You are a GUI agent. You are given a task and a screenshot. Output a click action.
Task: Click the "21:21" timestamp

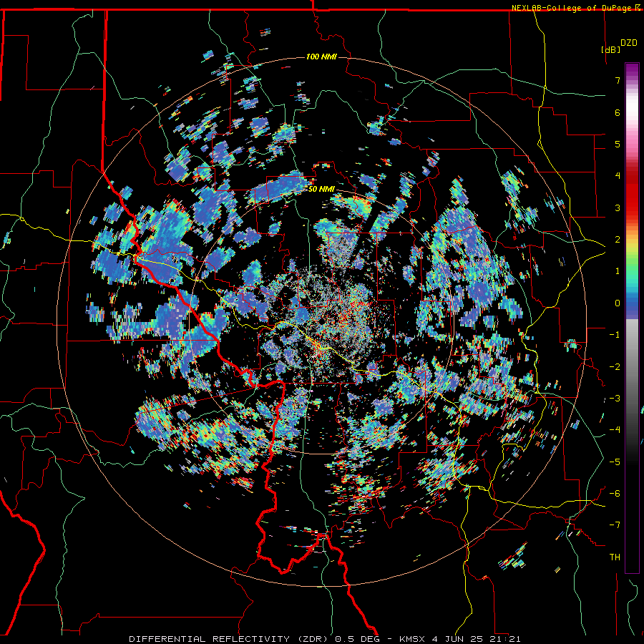(506, 639)
